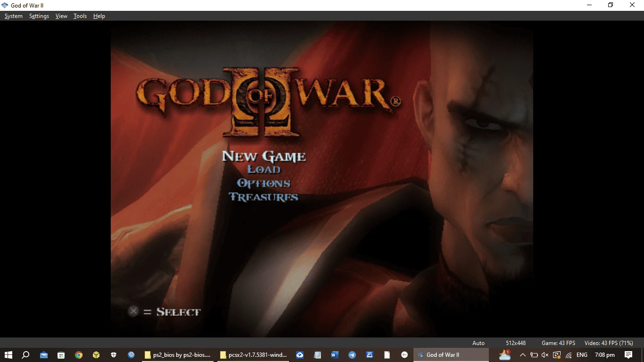Open the Notepad app in the taskbar

[317, 355]
